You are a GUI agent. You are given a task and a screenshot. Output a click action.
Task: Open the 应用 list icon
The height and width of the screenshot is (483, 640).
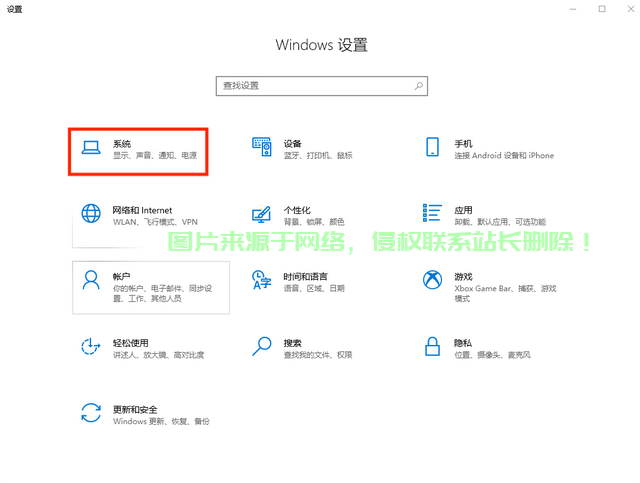[x=432, y=213]
